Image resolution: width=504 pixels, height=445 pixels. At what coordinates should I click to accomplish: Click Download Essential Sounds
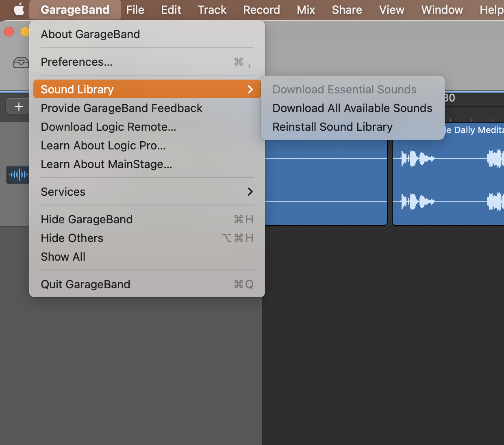(353, 89)
